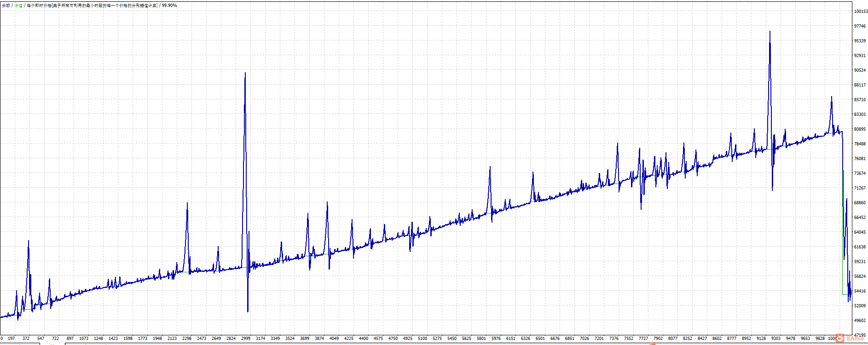Click the 64045 value on the price axis
868x345 pixels.
coord(860,232)
